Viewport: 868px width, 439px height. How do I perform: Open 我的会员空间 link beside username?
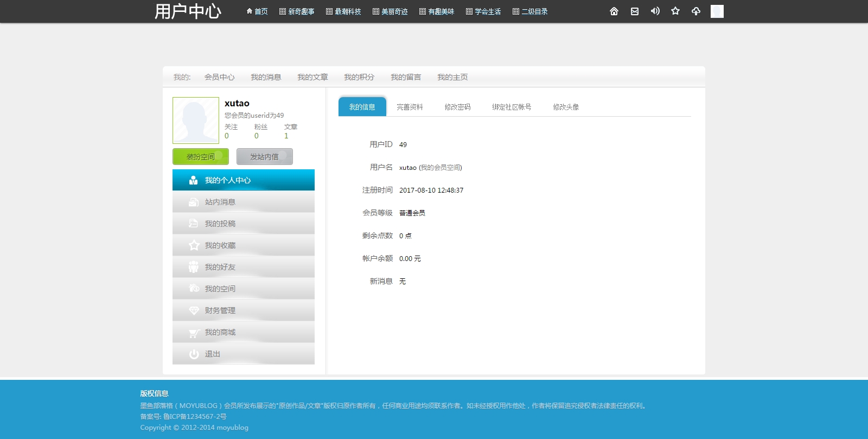tap(441, 168)
